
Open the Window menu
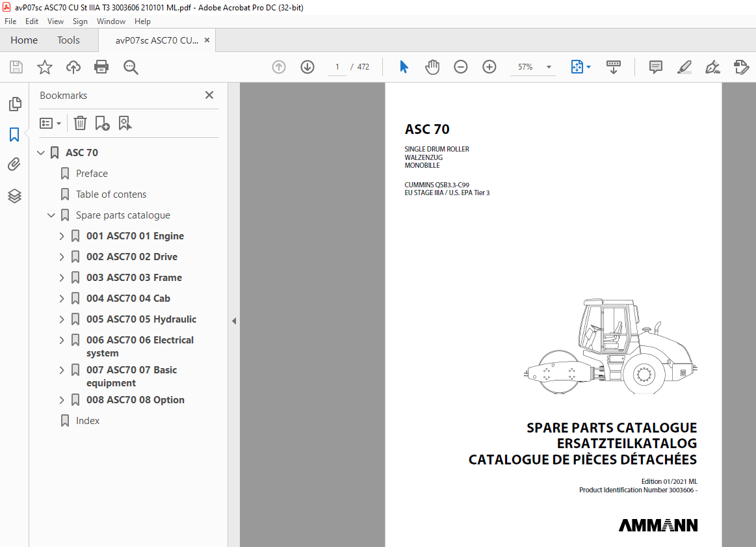111,21
